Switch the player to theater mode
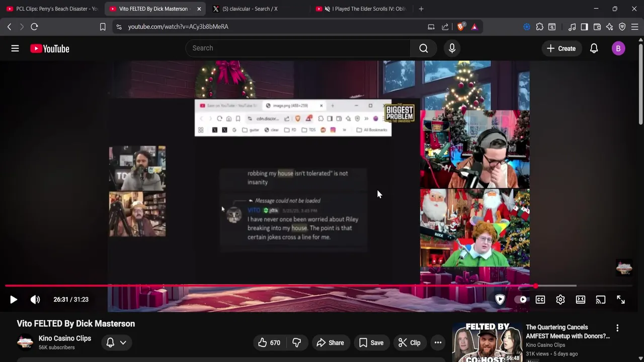This screenshot has height=362, width=644. (x=581, y=300)
